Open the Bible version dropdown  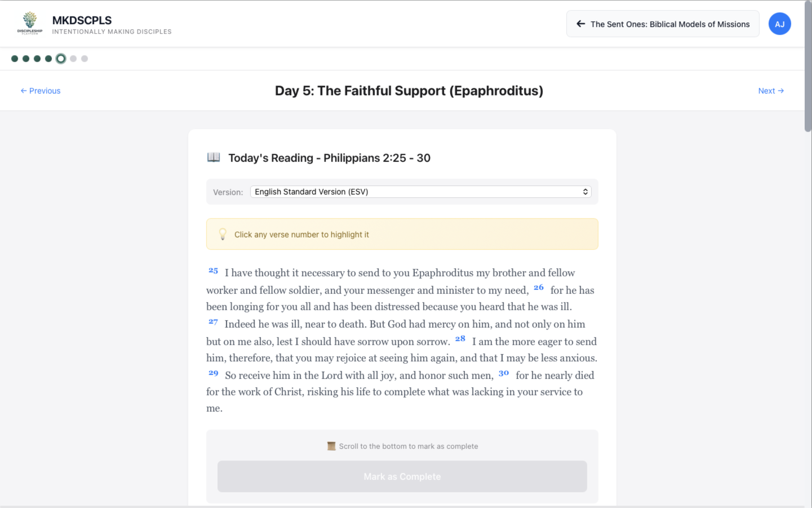tap(420, 191)
